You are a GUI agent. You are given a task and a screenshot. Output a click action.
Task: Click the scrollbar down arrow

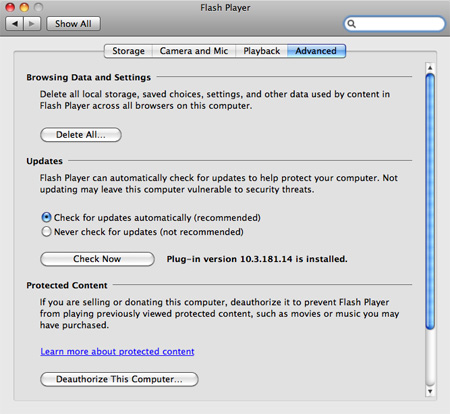tap(430, 391)
